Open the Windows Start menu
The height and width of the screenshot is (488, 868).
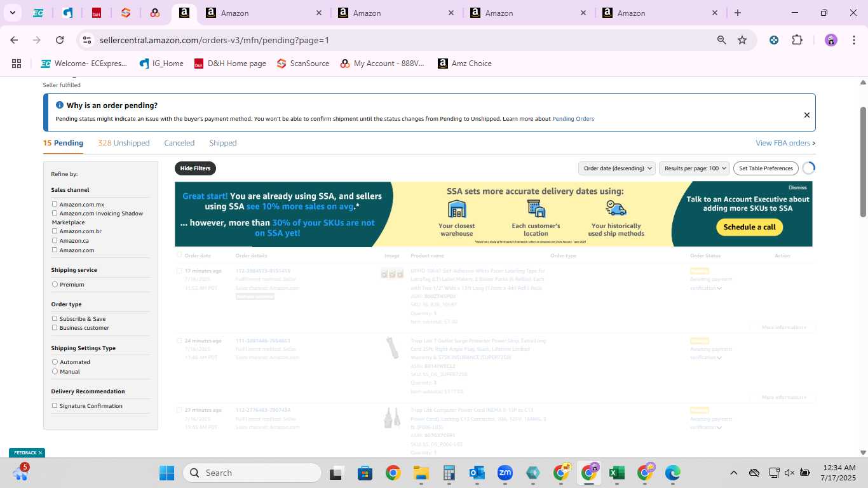click(x=166, y=473)
